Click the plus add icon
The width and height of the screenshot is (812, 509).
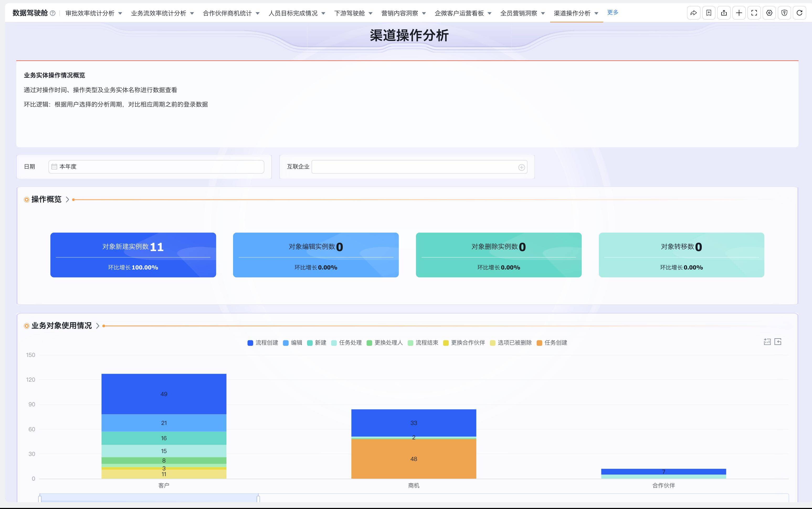tap(739, 13)
